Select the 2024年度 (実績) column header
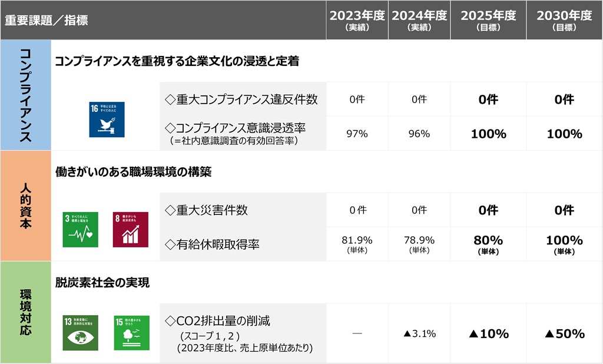The width and height of the screenshot is (603, 364). [419, 20]
